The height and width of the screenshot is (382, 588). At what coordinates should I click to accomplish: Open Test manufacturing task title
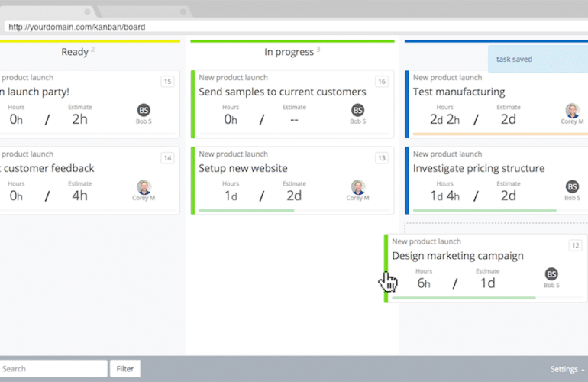[459, 92]
